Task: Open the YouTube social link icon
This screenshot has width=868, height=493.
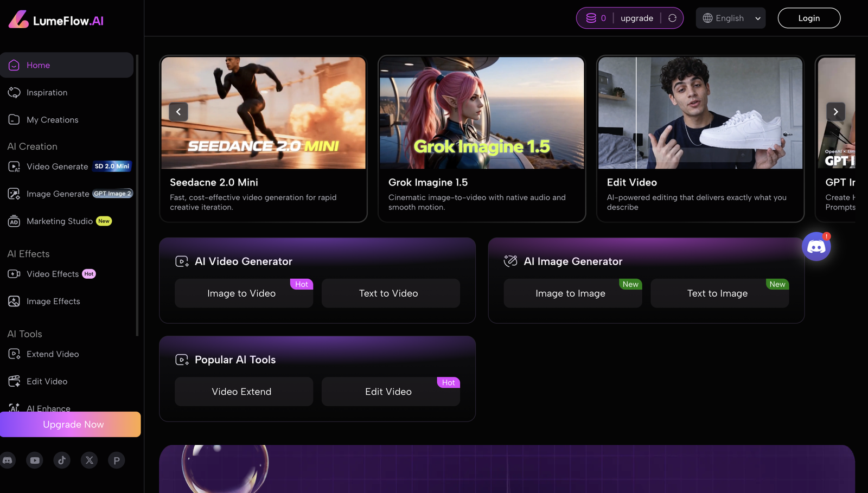Action: (35, 460)
